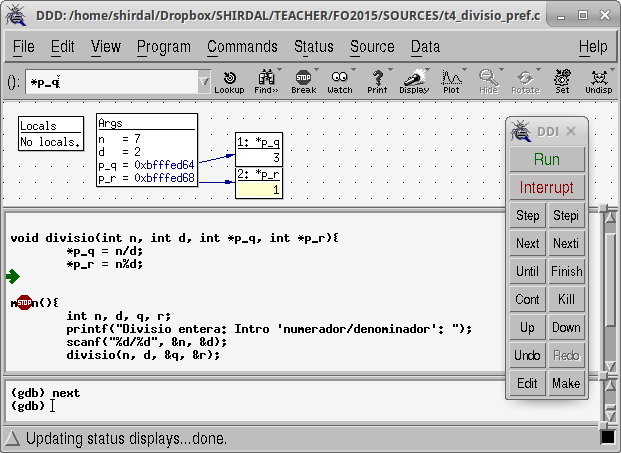Click the Plot graph icon
The width and height of the screenshot is (621, 453).
click(451, 81)
